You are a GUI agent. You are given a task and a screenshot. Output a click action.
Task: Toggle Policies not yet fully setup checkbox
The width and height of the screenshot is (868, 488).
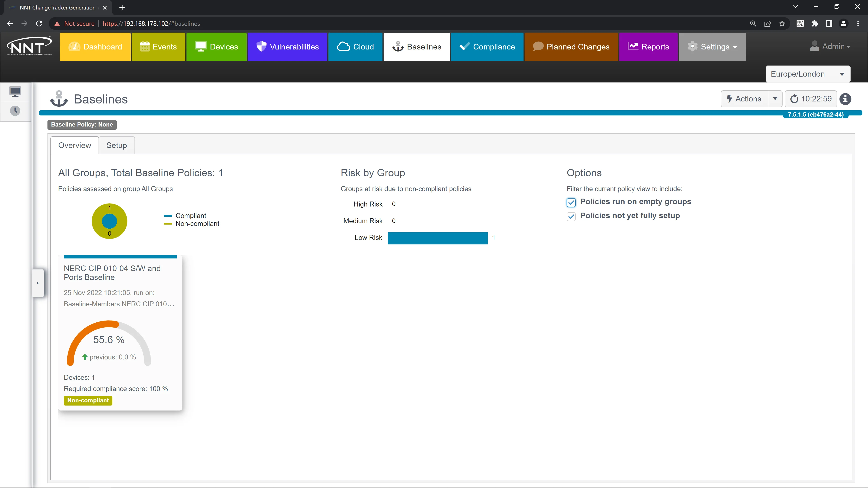coord(571,216)
